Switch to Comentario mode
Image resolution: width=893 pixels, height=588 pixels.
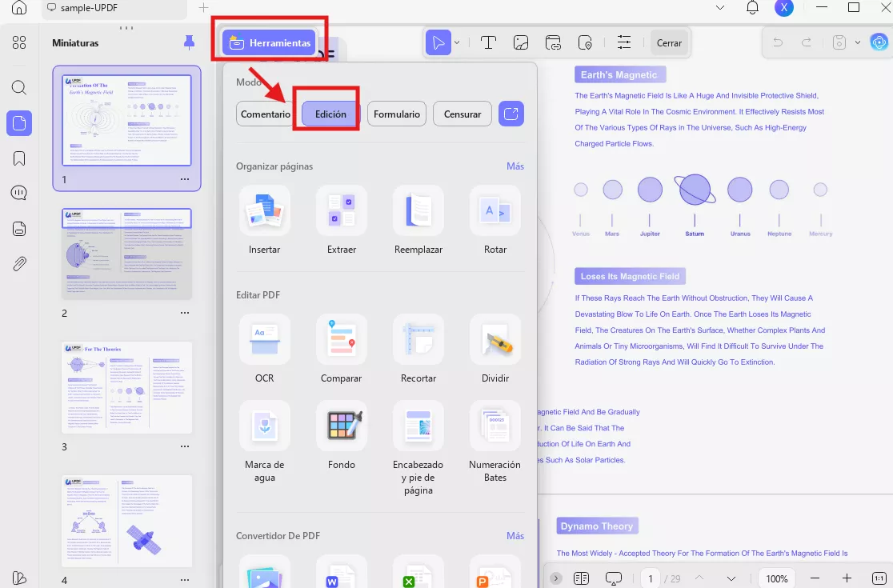click(x=266, y=114)
